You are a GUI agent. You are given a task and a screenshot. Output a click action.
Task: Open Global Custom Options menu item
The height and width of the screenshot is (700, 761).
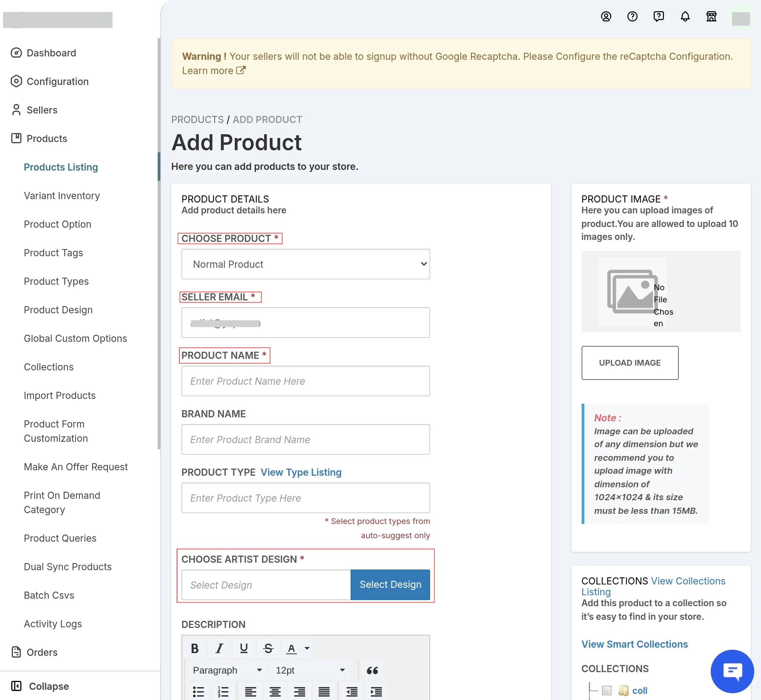pyautogui.click(x=75, y=338)
